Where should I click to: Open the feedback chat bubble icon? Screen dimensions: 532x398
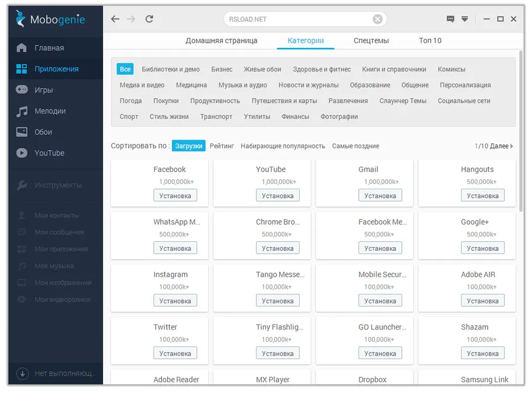(x=450, y=19)
